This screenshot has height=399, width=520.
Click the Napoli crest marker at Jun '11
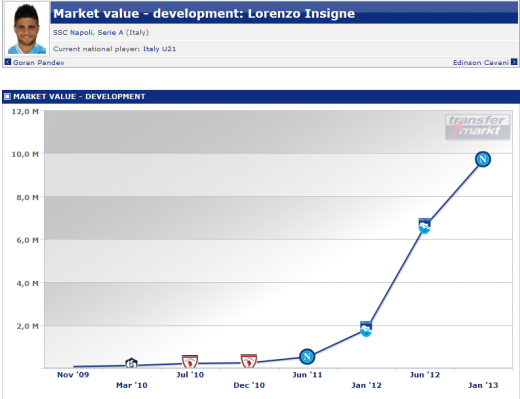click(x=307, y=357)
